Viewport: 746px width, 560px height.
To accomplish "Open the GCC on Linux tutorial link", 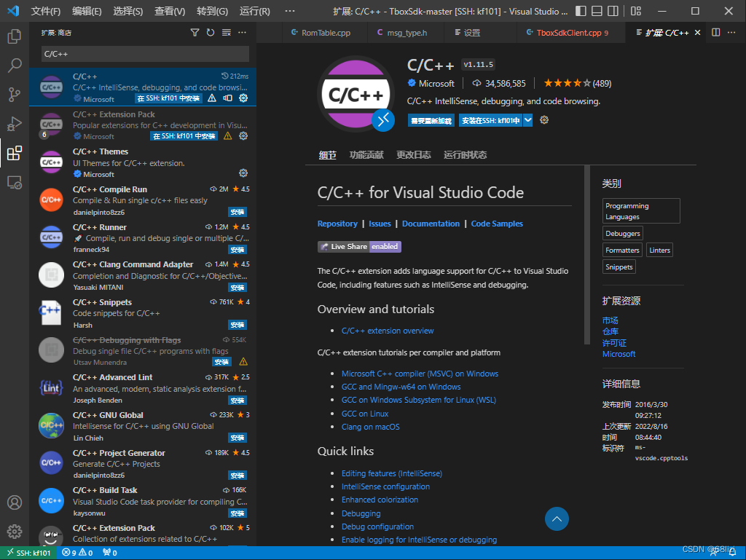I will [x=365, y=414].
